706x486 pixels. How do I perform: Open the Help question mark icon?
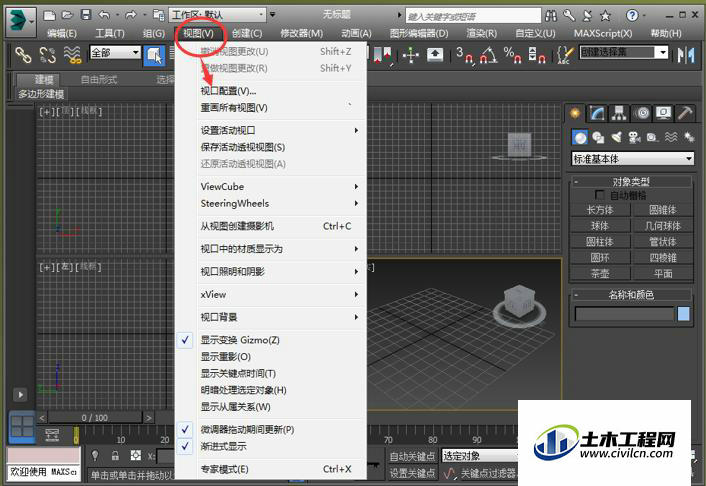coord(632,16)
